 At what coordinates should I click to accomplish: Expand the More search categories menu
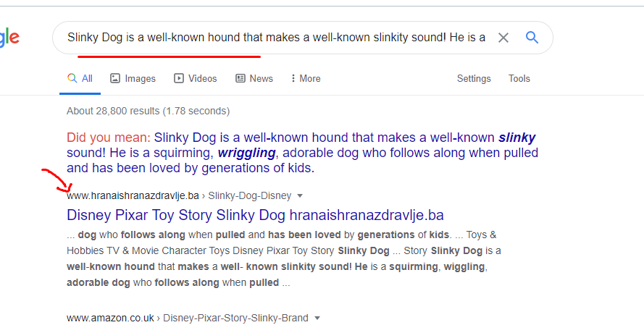point(305,79)
